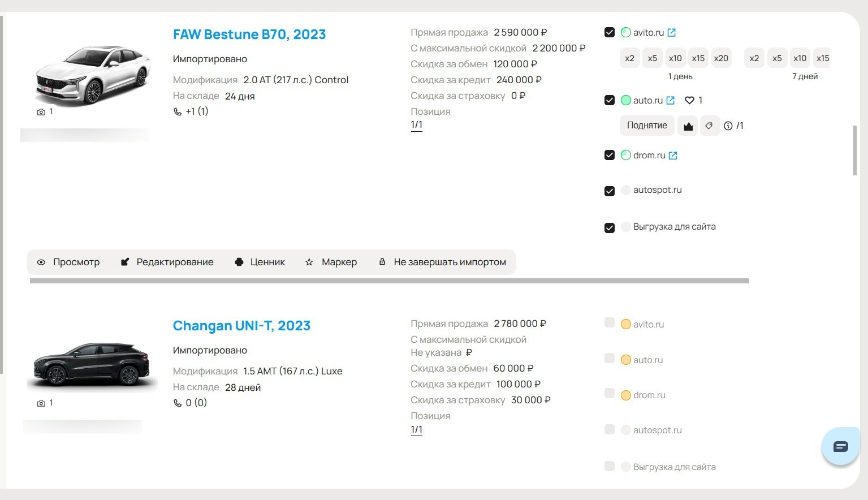Uncheck autospot.ru checkbox for FAW Bestune B70
Viewport: 868px width, 500px height.
click(610, 191)
